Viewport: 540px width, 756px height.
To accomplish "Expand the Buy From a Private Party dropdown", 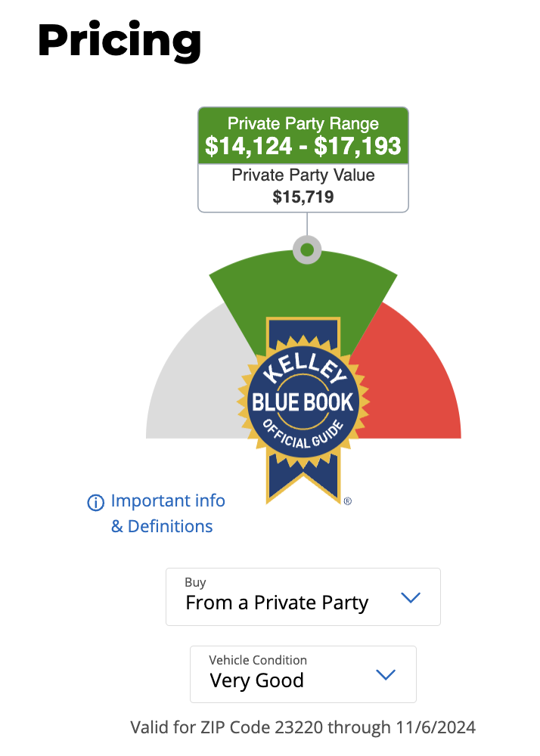I will (x=303, y=597).
